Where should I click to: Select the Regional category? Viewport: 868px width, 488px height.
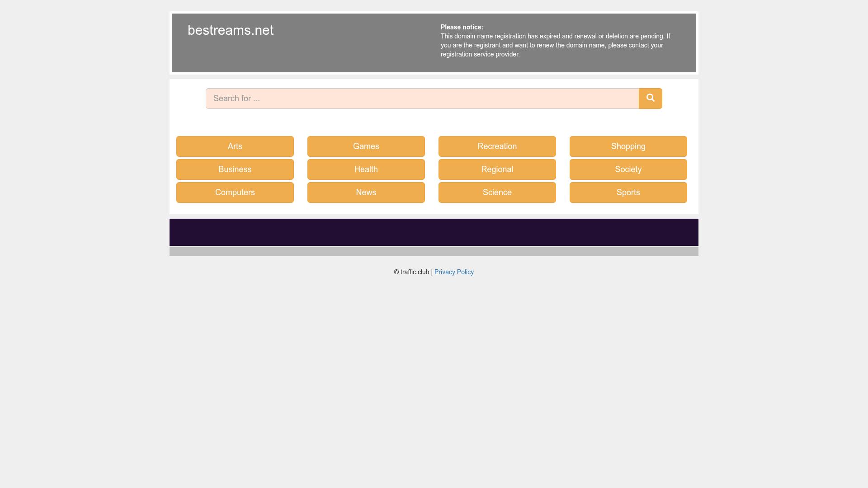(x=497, y=169)
